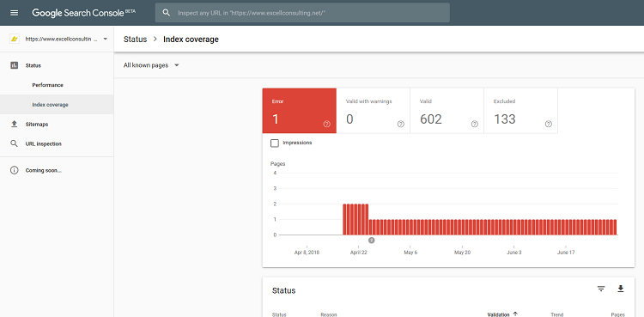Open the All known pages dropdown
Screen dimensions: 644x317
tap(151, 65)
